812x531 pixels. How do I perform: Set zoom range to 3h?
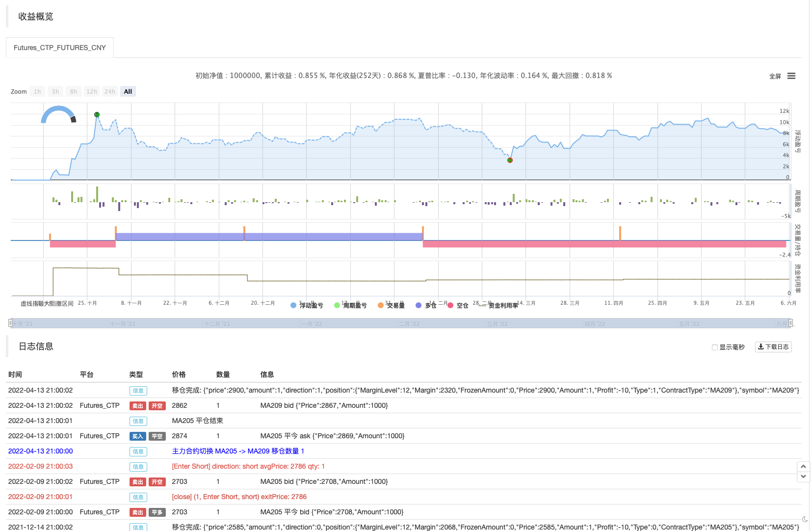click(55, 92)
